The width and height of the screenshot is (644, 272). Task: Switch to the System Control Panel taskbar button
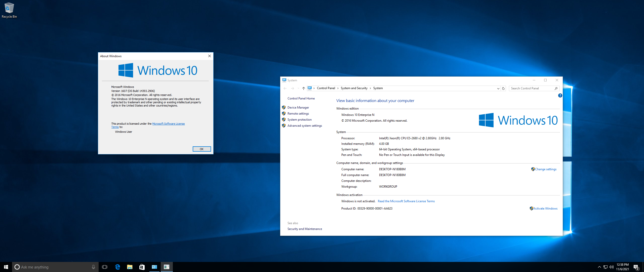point(154,267)
